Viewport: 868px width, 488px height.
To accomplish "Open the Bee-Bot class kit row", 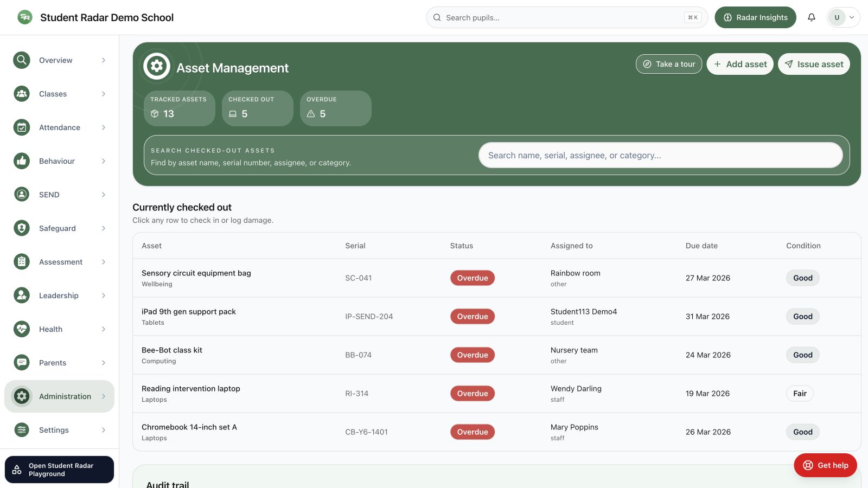I will point(496,355).
